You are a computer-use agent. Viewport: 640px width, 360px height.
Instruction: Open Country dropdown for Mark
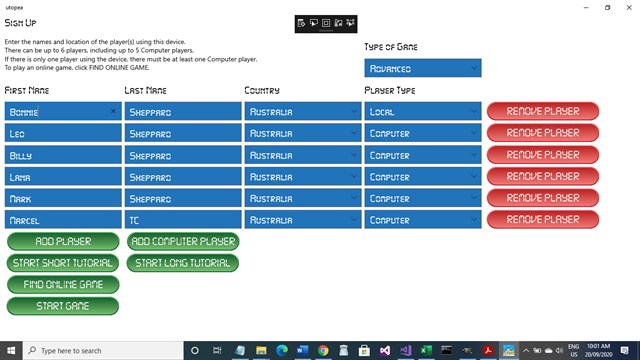[x=303, y=198]
